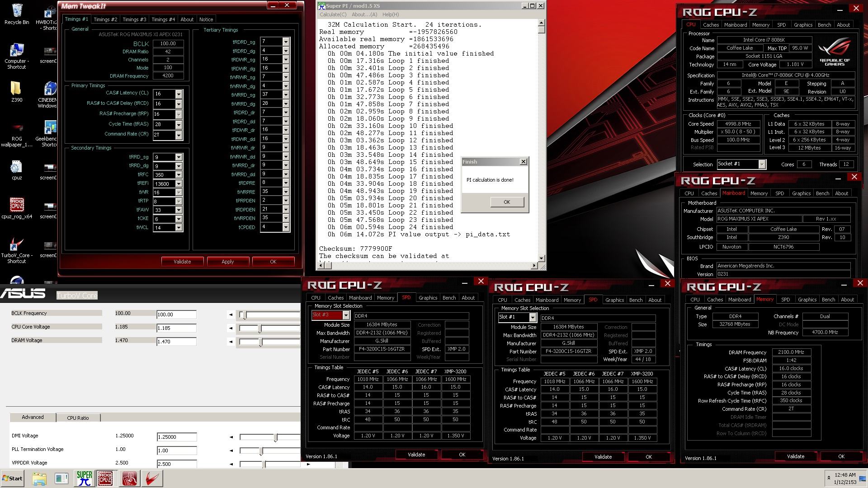Open Bench tab in Mainboard CPU-Z window
The width and height of the screenshot is (868, 488).
pos(822,193)
